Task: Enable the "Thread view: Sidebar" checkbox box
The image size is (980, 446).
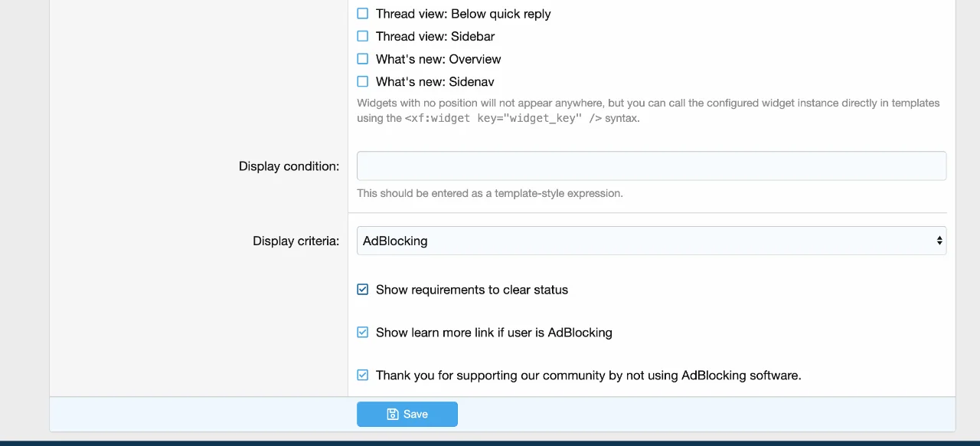Action: pyautogui.click(x=363, y=36)
